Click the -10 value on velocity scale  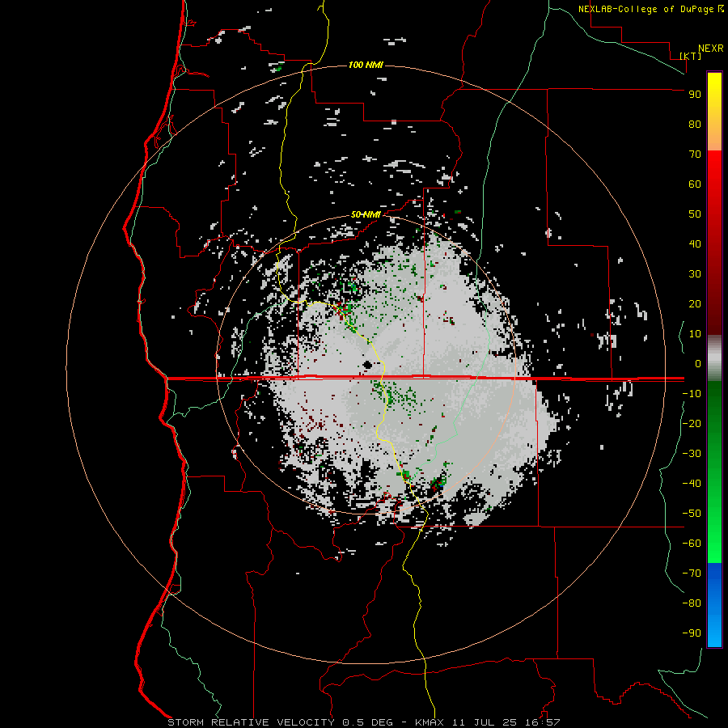click(692, 394)
